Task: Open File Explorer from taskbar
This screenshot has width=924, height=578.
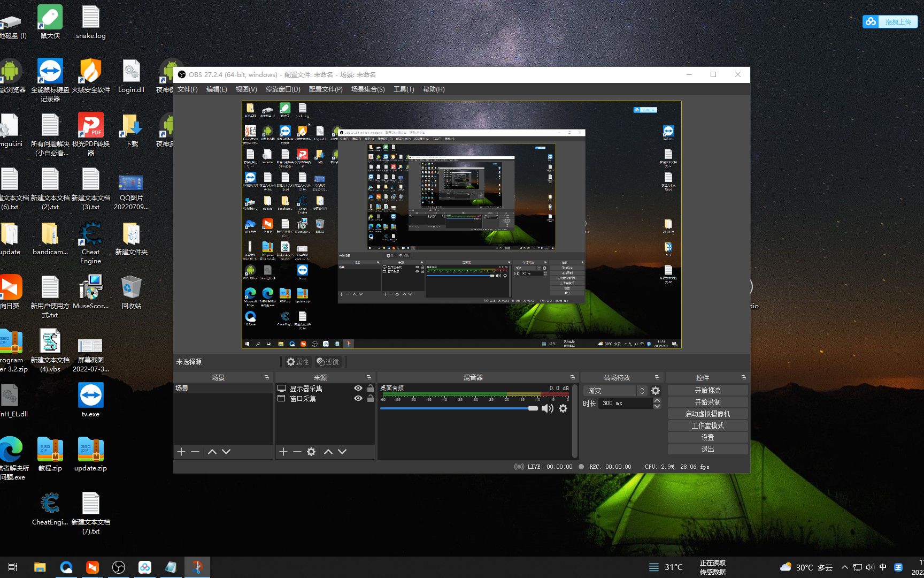Action: click(40, 567)
